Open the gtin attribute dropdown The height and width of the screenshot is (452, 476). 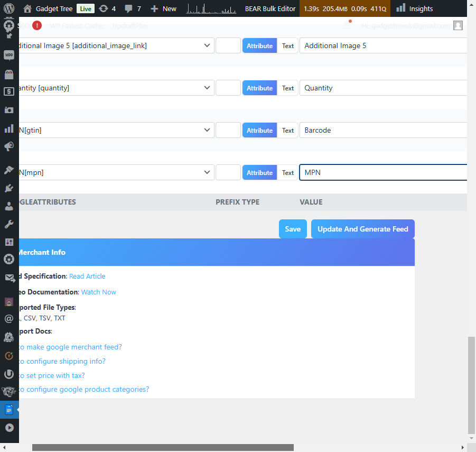(x=116, y=130)
